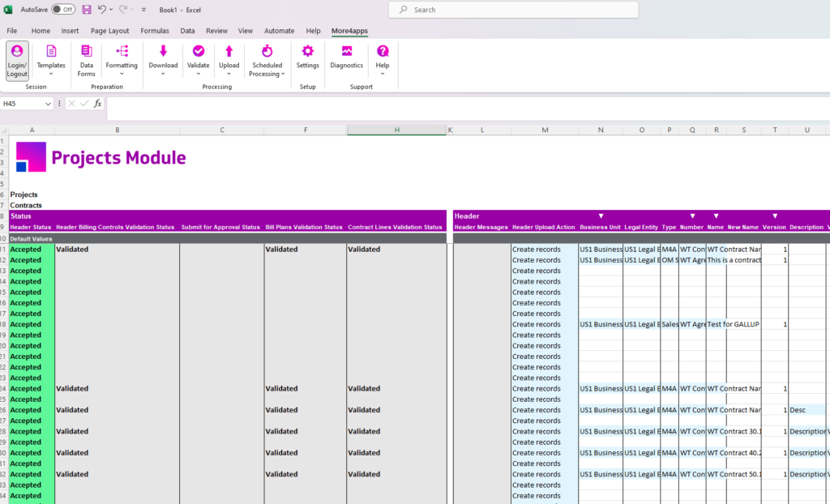Click the Contracts label in row 7

tap(26, 206)
